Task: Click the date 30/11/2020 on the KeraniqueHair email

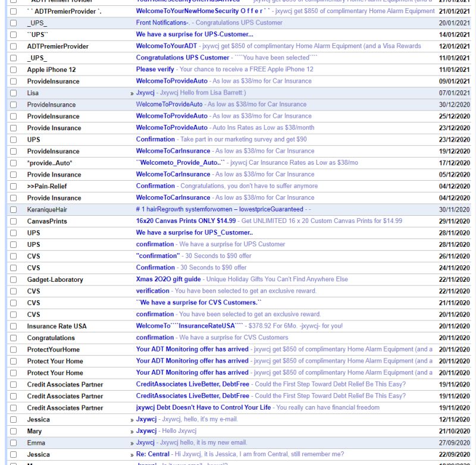Action: coord(454,209)
